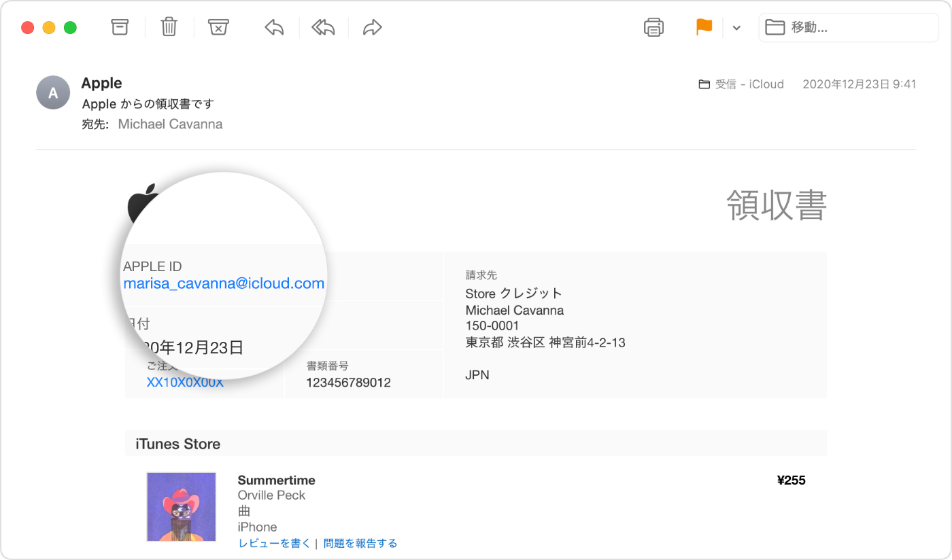Click the sender avatar with letter A

pos(53,93)
